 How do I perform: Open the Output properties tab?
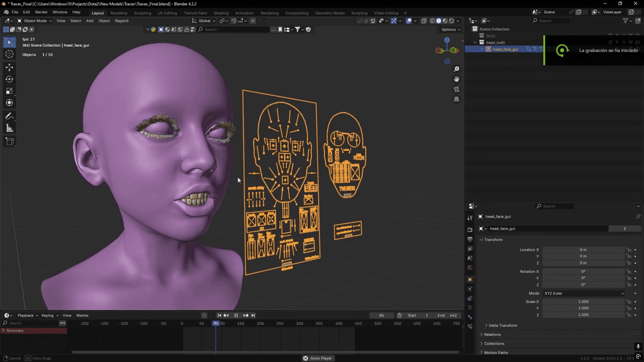point(470,239)
